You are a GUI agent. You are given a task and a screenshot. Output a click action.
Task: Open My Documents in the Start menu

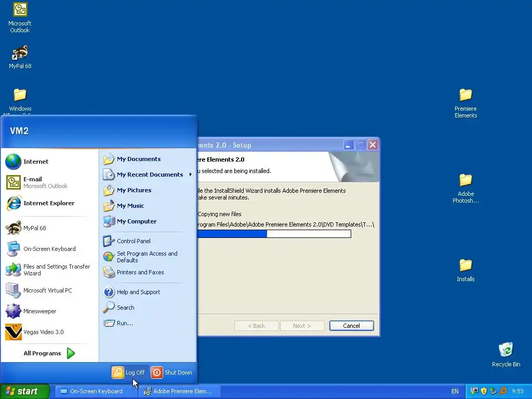(148, 159)
